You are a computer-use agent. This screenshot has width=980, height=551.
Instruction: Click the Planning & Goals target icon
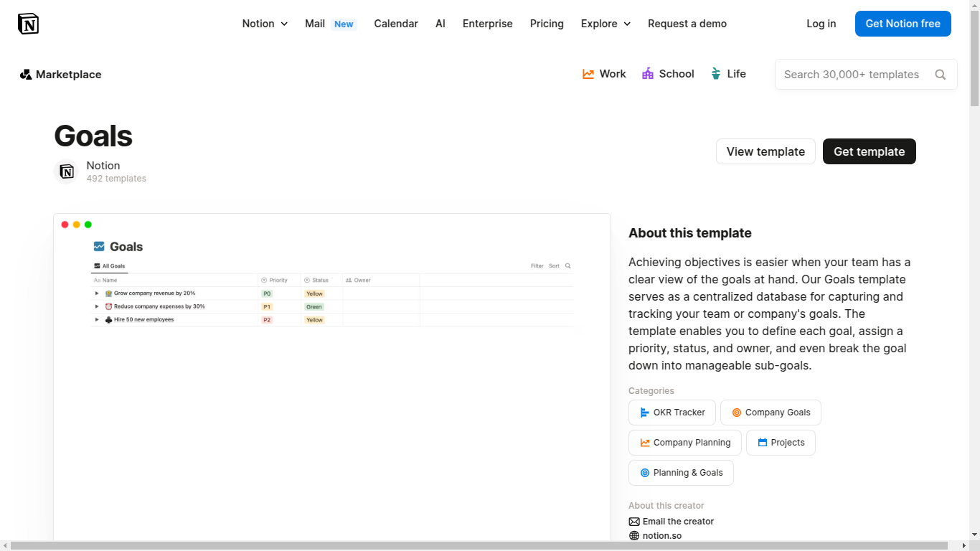tap(644, 473)
